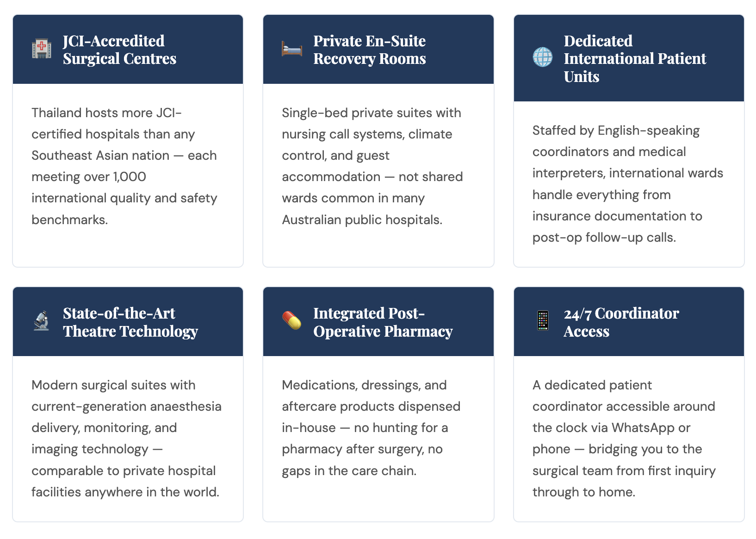This screenshot has width=756, height=539.
Task: Click the pill capsule icon for Pharmacy
Action: click(292, 321)
